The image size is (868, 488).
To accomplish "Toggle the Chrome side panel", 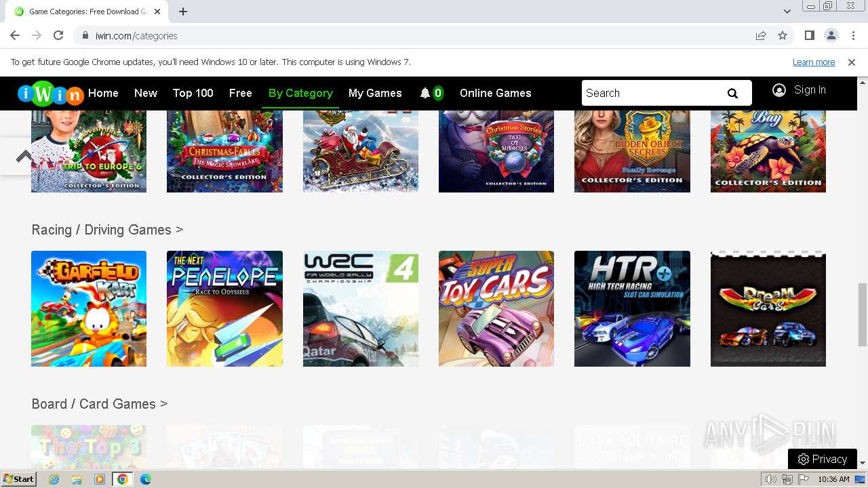I will click(809, 36).
